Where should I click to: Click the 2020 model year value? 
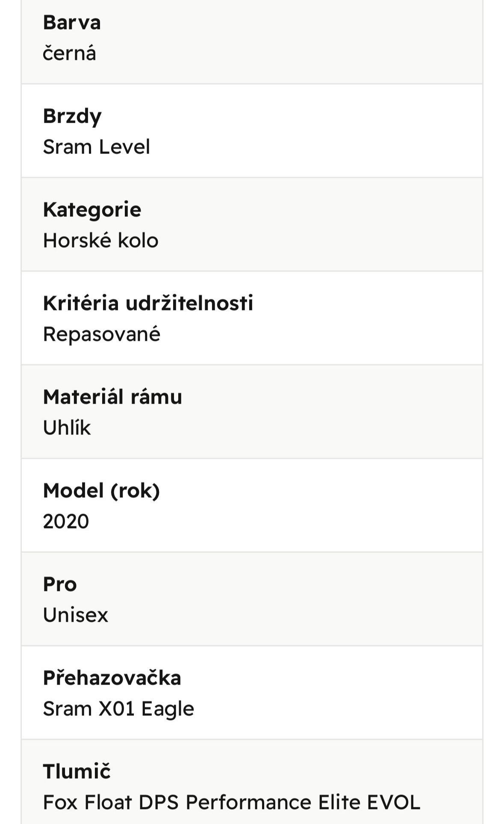pyautogui.click(x=66, y=522)
